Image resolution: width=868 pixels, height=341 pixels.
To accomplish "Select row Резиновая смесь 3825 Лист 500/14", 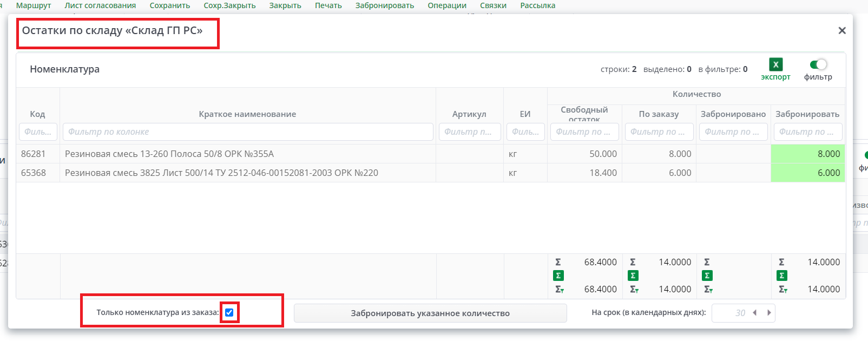I will (221, 173).
